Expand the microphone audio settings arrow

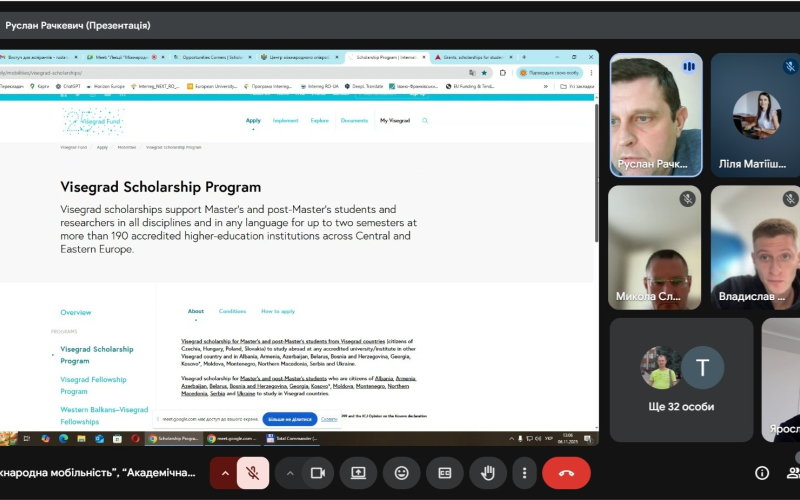(225, 472)
